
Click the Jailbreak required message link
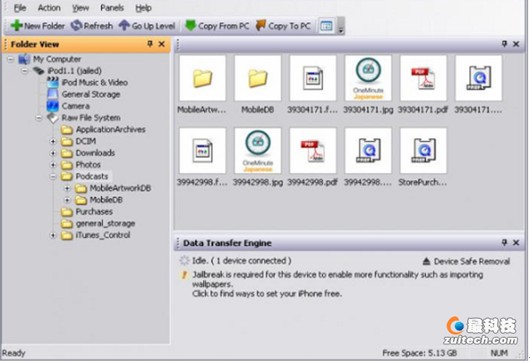(x=337, y=284)
